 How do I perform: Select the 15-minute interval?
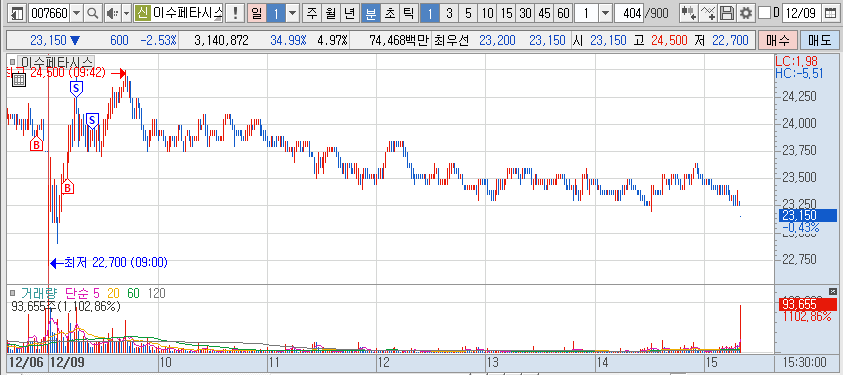tap(506, 13)
